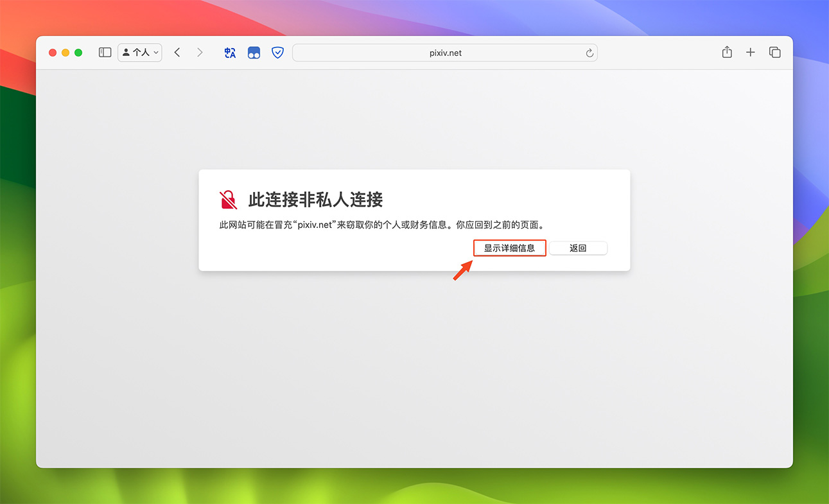829x504 pixels.
Task: Open a new tab with plus icon
Action: (x=751, y=53)
